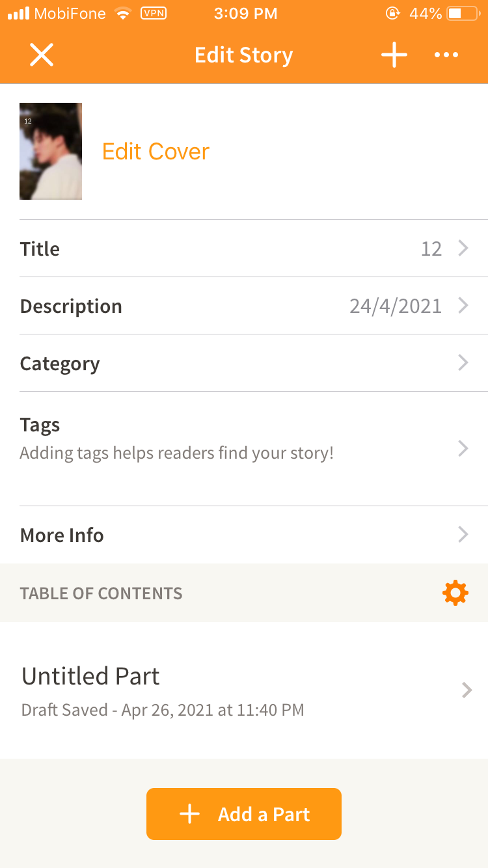
Task: Open the Untitled Part draft
Action: (195, 690)
